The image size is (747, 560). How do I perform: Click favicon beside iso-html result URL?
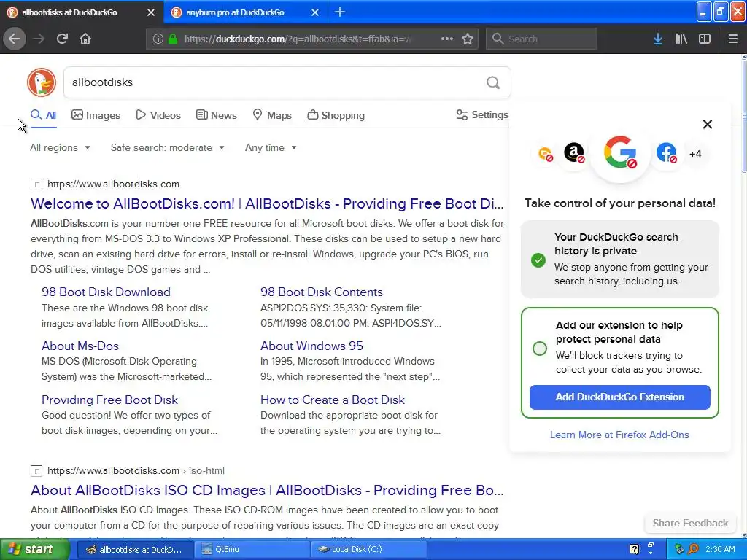click(36, 471)
